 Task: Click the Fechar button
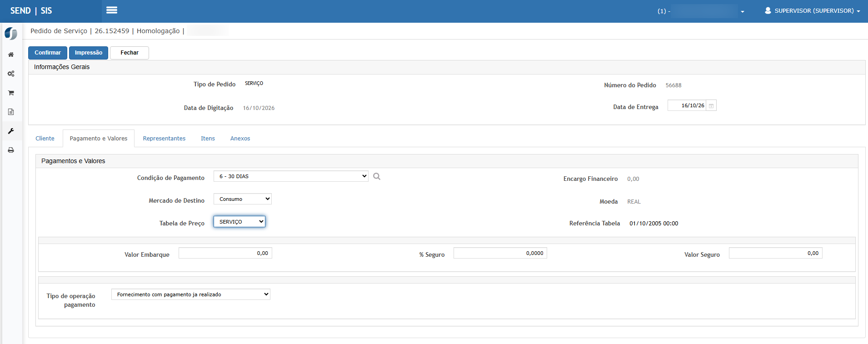[130, 53]
